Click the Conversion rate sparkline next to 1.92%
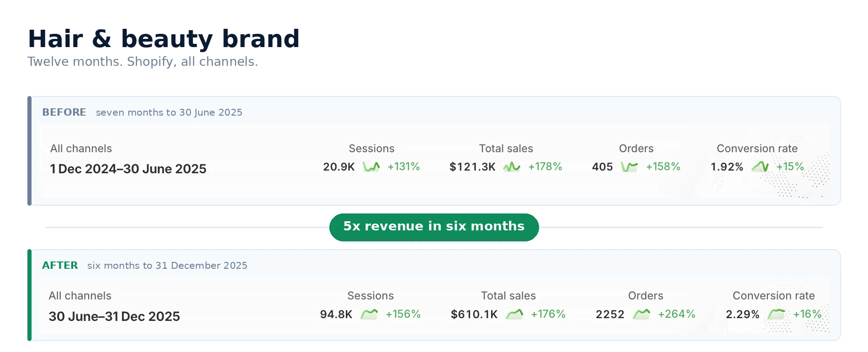868x352 pixels. 760,167
